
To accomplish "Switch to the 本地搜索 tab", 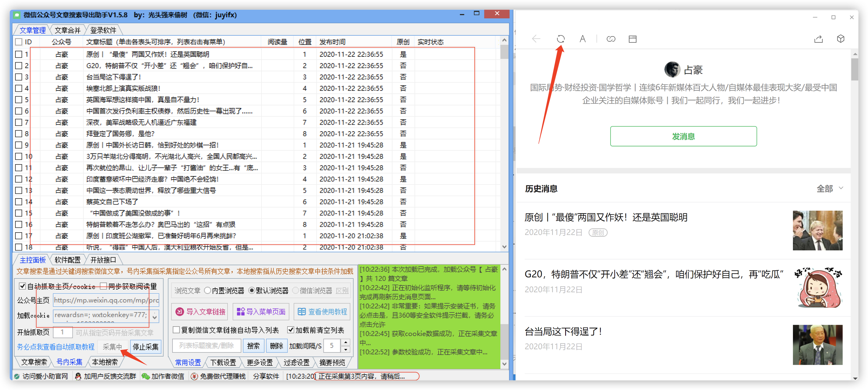I will point(105,362).
